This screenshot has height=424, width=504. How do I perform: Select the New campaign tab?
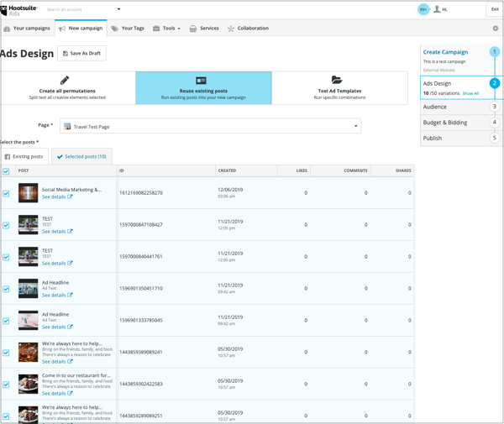[81, 29]
